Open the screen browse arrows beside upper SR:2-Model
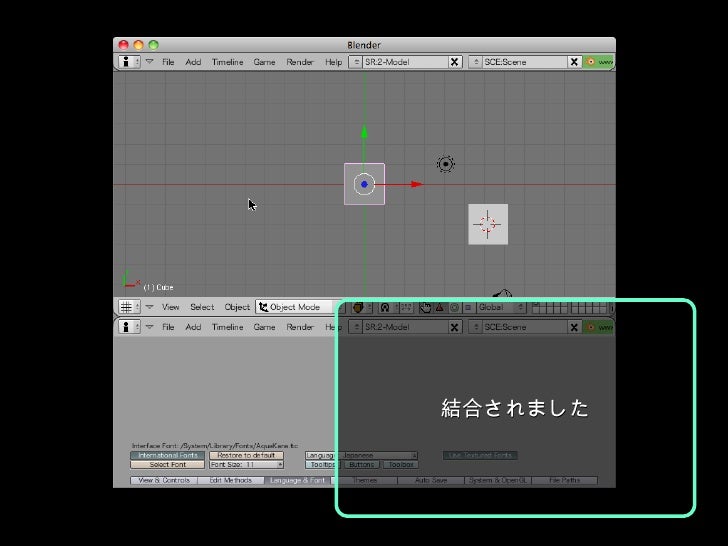The width and height of the screenshot is (728, 546). pyautogui.click(x=356, y=62)
